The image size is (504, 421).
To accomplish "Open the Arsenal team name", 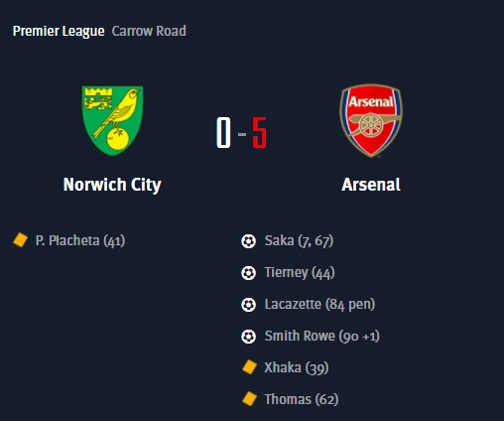I will coord(371,185).
